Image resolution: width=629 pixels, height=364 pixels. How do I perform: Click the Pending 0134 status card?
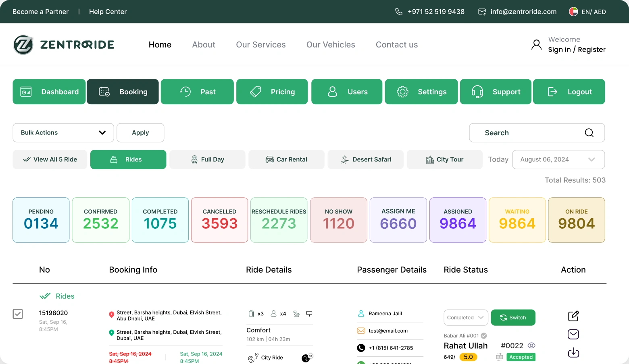[x=41, y=220]
